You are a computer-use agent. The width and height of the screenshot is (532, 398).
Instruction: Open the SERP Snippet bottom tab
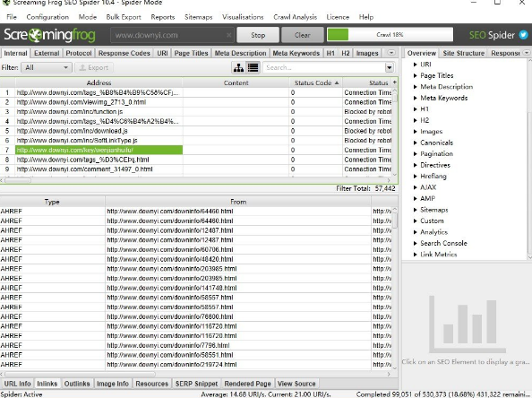tap(196, 384)
